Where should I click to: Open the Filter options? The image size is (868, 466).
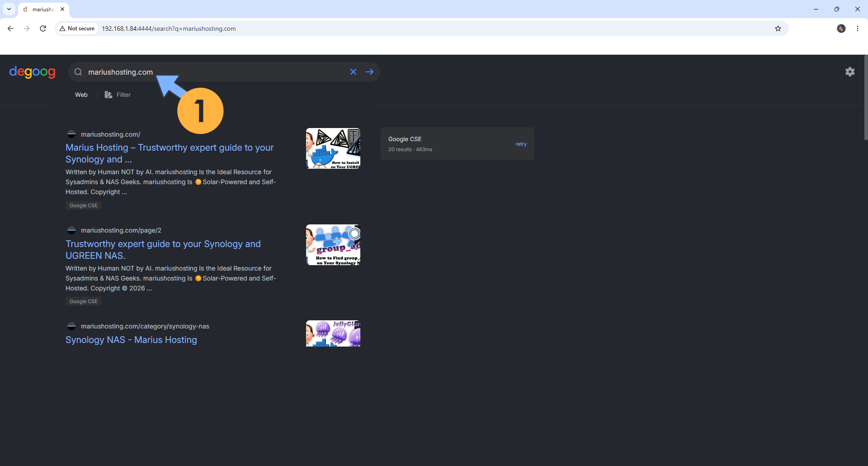(118, 95)
